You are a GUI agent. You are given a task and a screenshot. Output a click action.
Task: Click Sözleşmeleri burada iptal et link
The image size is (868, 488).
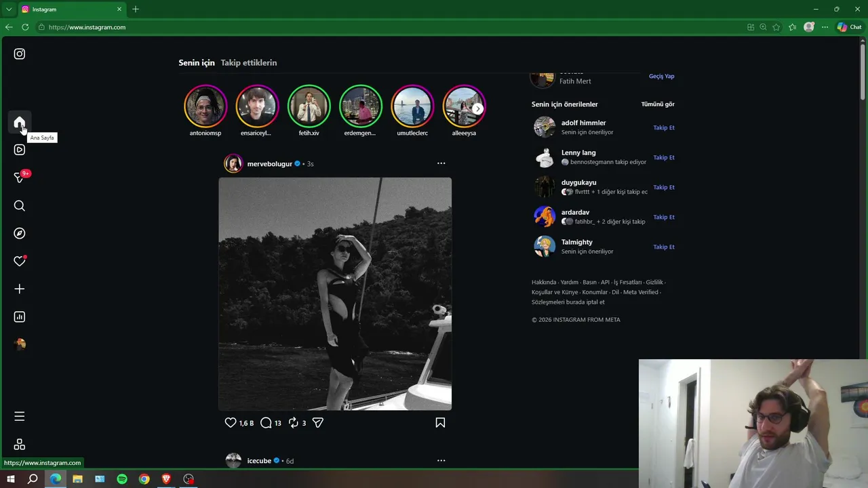pos(568,302)
